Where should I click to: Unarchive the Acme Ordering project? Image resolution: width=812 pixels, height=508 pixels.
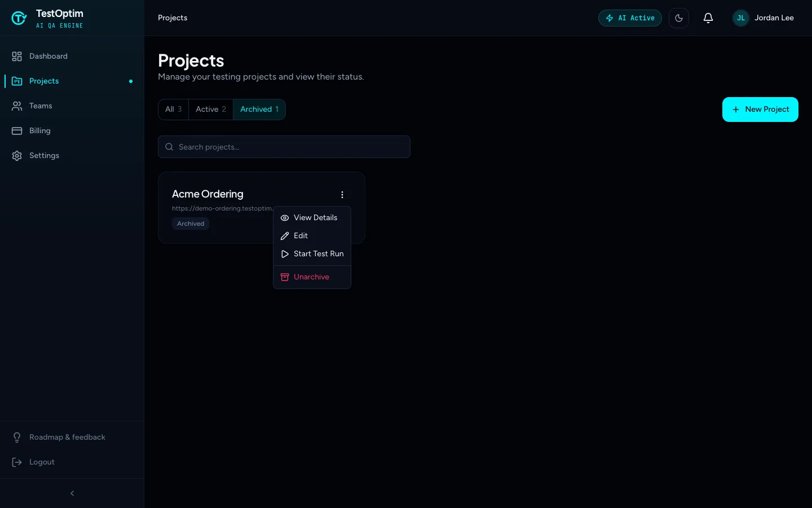coord(312,277)
